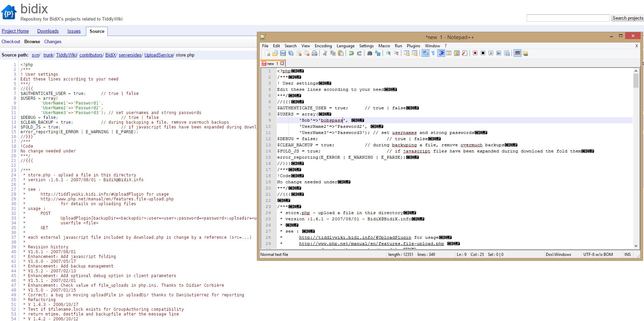Screen dimensions: 644x321
Task: Save all files in Notepad++
Action: click(291, 53)
